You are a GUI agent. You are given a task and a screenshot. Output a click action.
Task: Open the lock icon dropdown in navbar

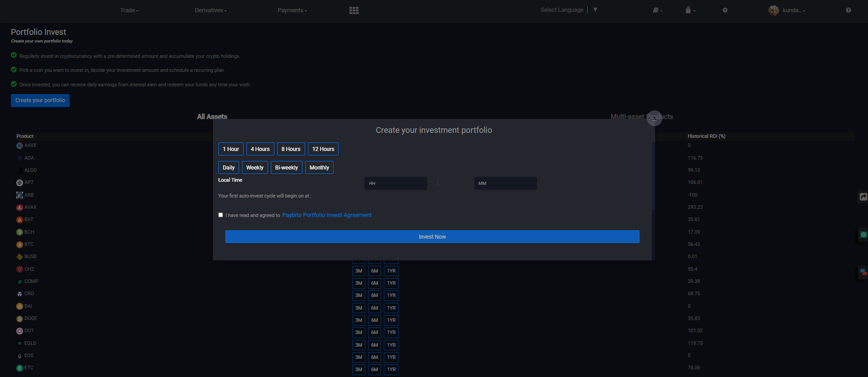pyautogui.click(x=690, y=10)
